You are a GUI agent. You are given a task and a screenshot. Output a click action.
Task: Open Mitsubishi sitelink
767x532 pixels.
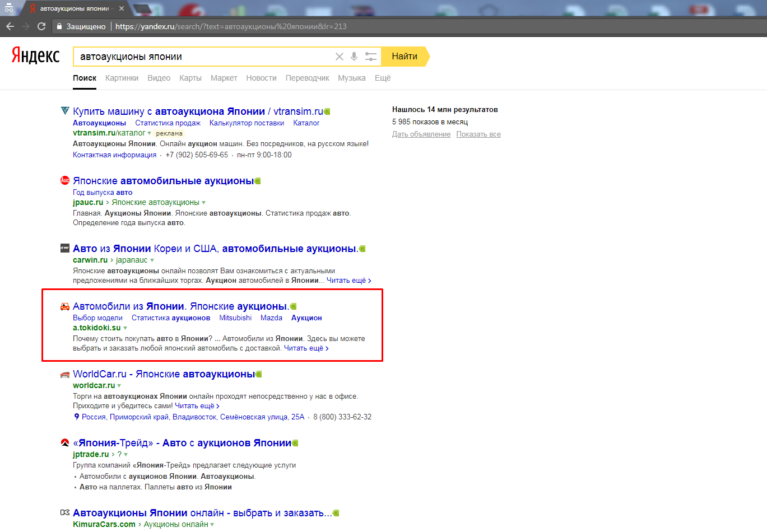(235, 318)
